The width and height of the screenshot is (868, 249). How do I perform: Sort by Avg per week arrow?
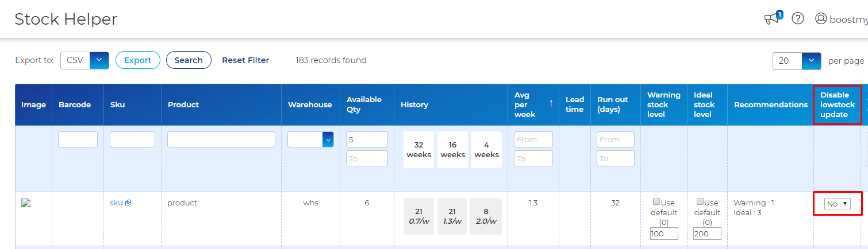[551, 103]
